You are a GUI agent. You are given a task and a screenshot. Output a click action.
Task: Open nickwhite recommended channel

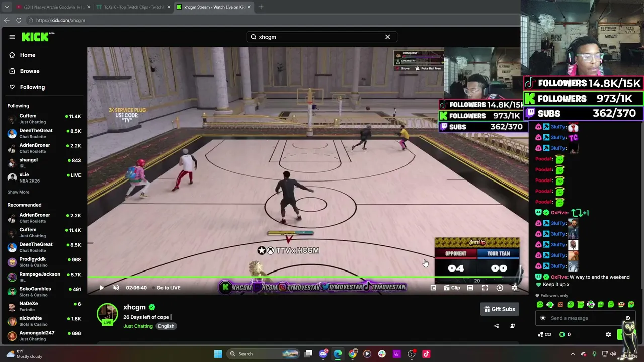44,321
